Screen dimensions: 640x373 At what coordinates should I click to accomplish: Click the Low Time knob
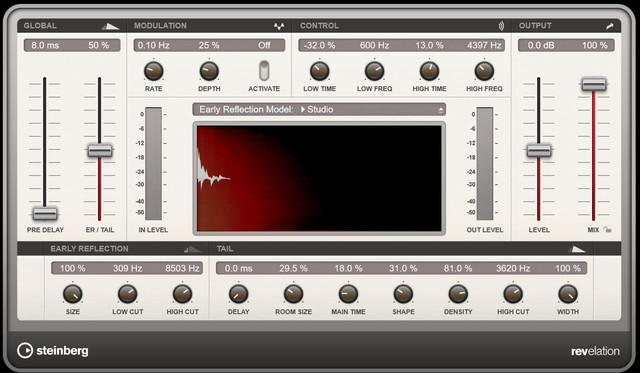[x=319, y=71]
